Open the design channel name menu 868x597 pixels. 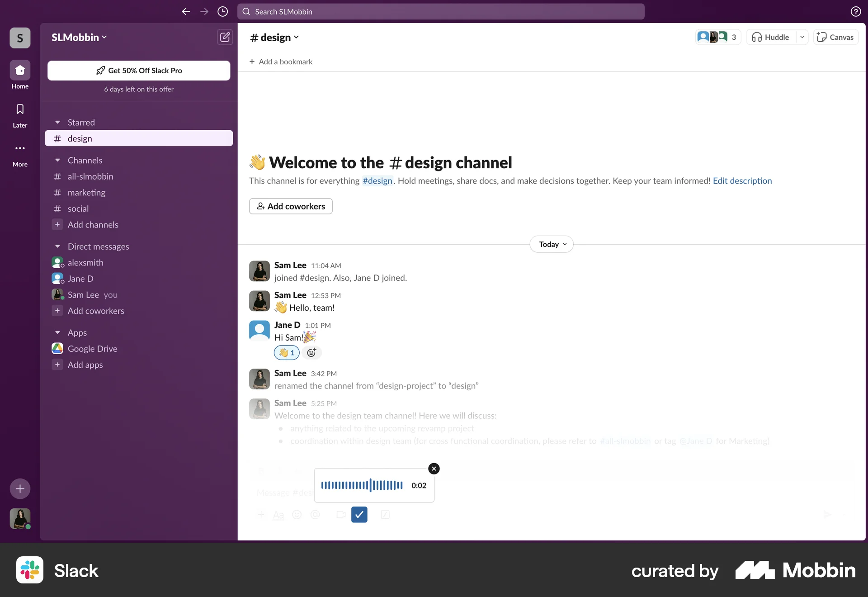click(274, 37)
